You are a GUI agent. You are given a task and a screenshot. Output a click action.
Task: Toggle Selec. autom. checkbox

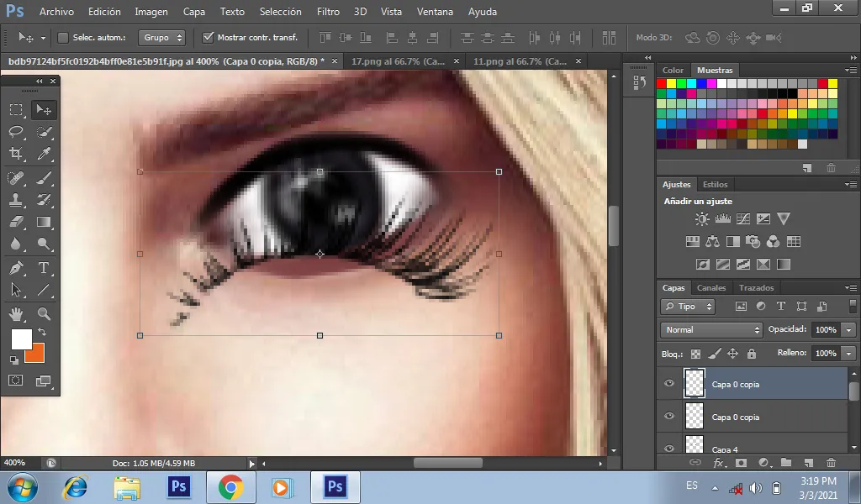pos(63,37)
